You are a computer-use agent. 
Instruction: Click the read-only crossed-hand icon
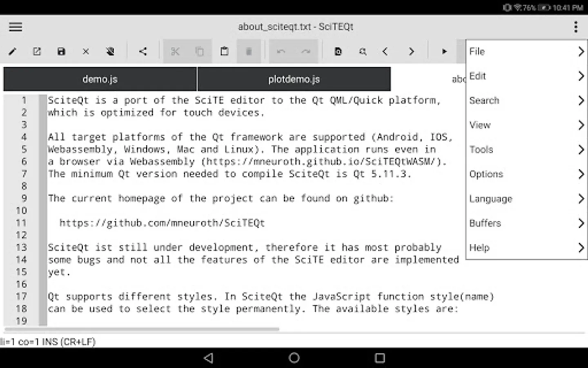point(110,52)
